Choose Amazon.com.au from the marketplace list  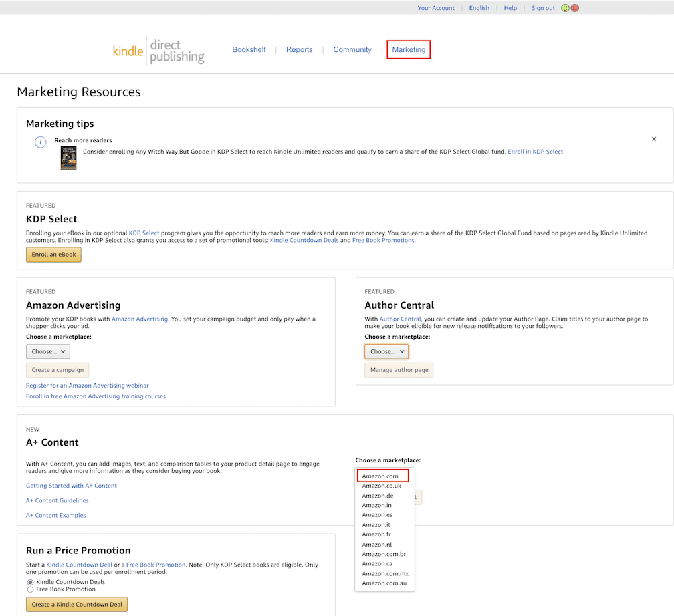pyautogui.click(x=384, y=583)
